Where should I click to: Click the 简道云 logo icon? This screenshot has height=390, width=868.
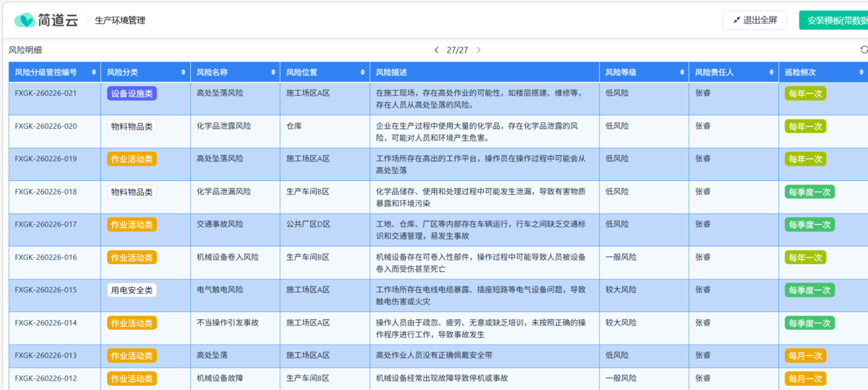25,20
